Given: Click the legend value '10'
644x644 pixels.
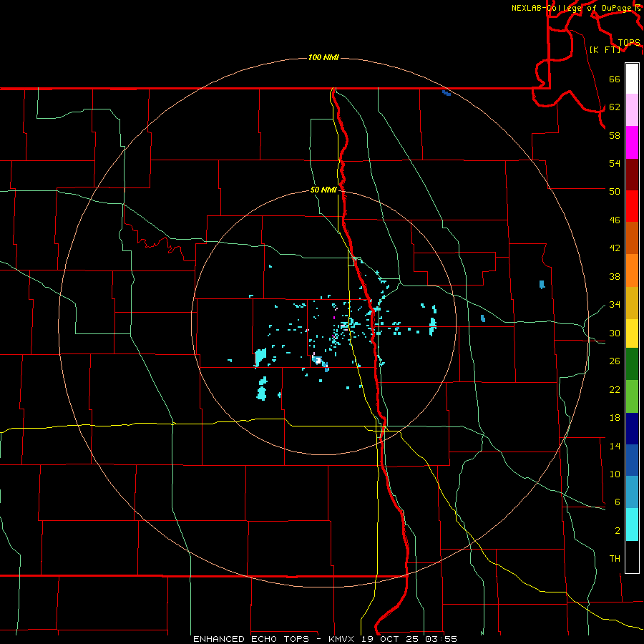Looking at the screenshot, I should pyautogui.click(x=615, y=474).
